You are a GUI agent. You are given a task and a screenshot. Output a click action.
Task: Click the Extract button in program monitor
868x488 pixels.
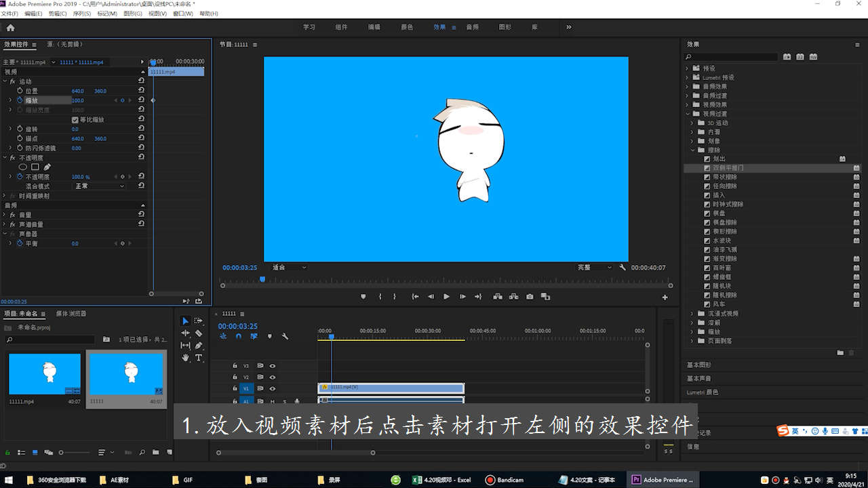click(x=513, y=296)
